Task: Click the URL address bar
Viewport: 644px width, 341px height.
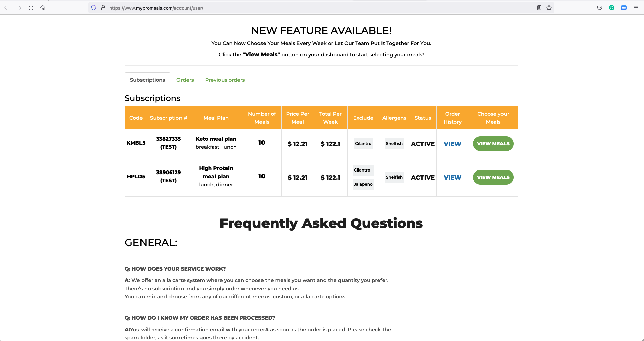Action: (303, 8)
